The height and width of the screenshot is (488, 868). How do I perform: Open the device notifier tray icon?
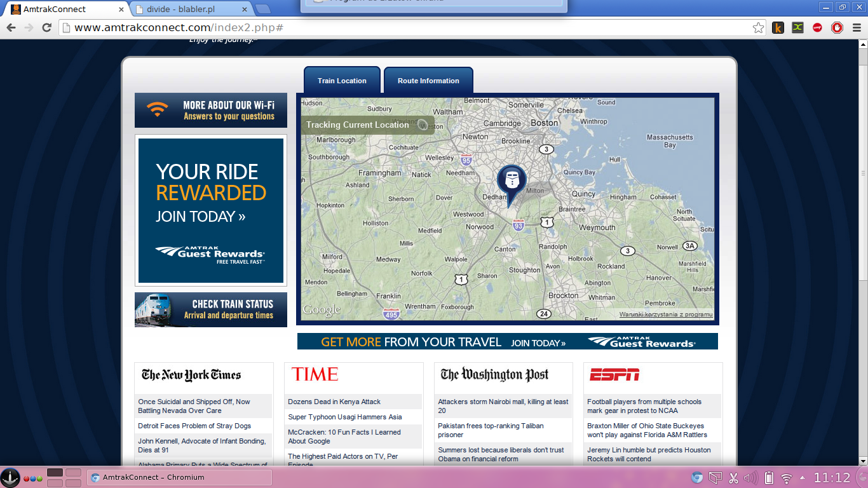click(715, 478)
